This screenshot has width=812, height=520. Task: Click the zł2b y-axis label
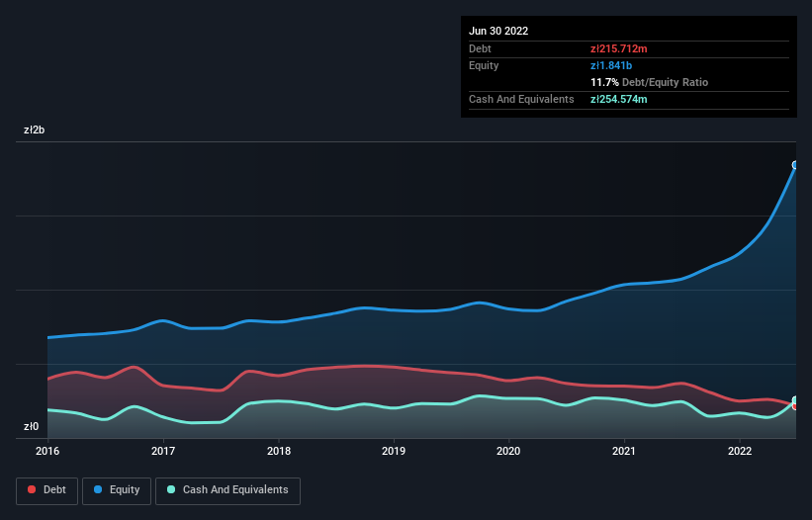tap(35, 130)
